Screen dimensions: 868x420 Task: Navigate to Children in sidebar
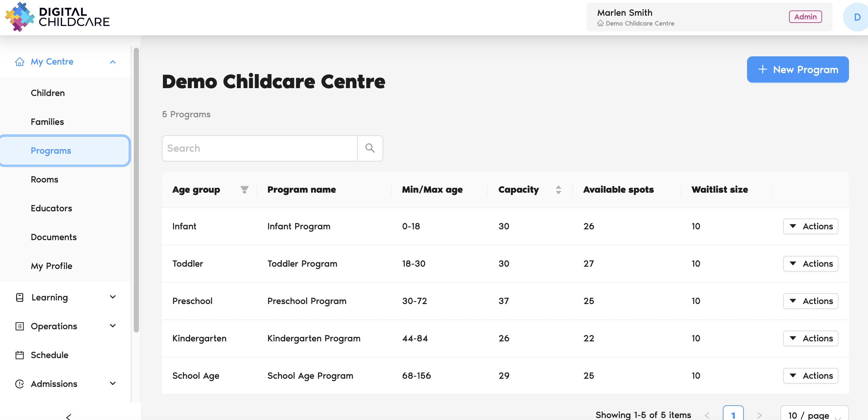pos(48,93)
